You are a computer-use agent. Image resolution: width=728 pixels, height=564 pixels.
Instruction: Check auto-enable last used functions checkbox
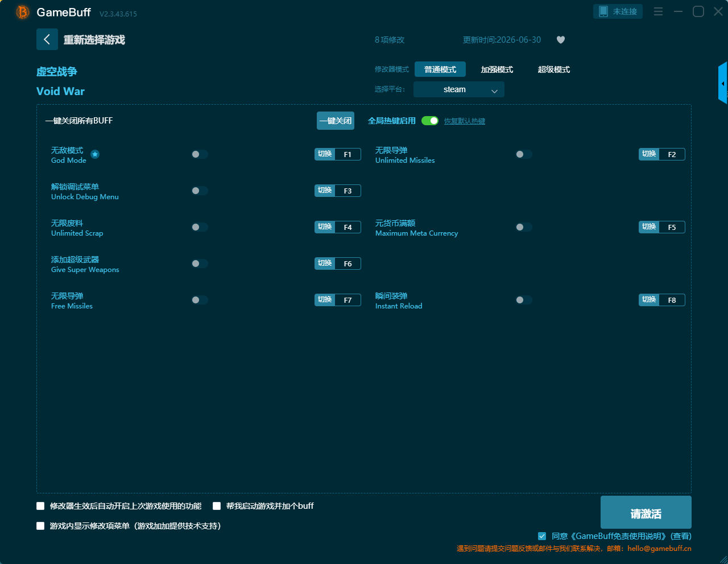click(x=40, y=506)
